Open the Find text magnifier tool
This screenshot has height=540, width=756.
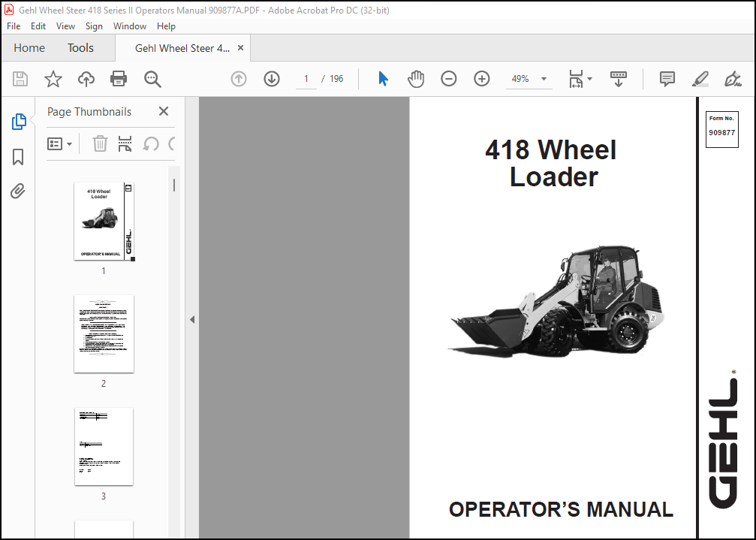[x=152, y=79]
